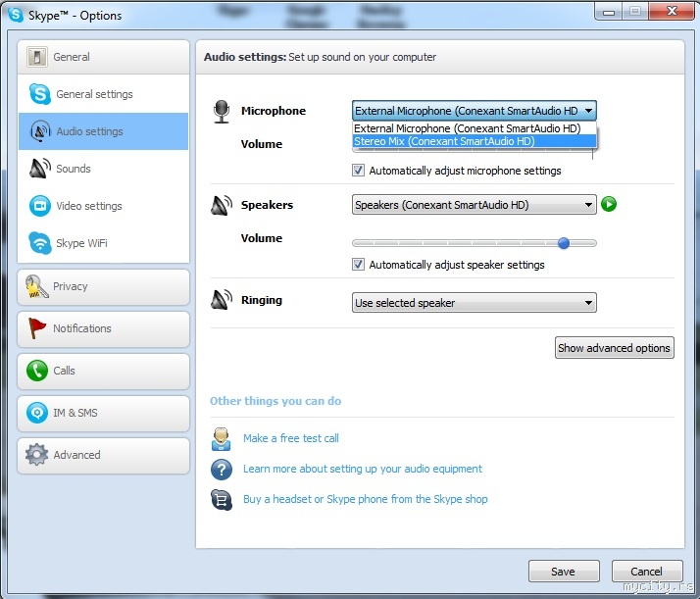This screenshot has height=599, width=700.
Task: Click the Save button
Action: pos(564,572)
